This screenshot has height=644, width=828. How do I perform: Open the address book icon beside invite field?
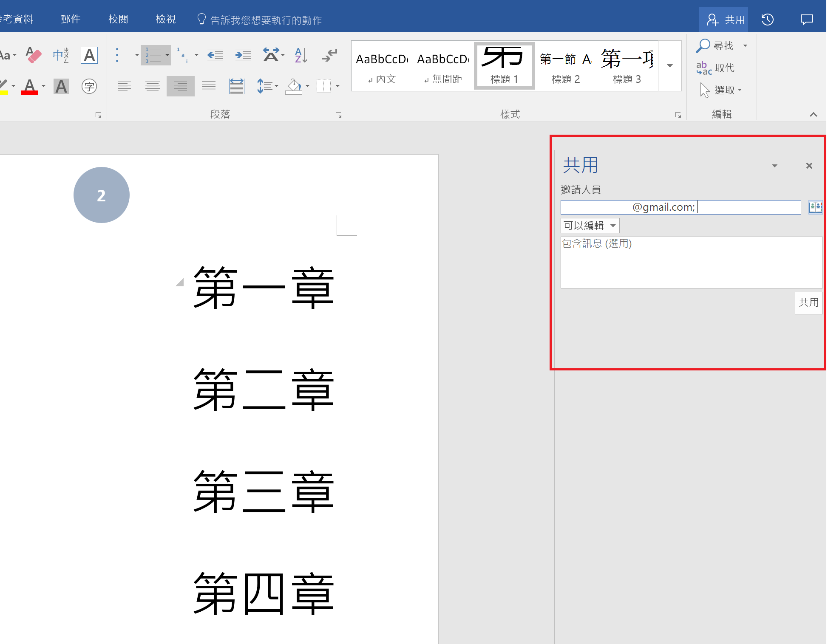[x=814, y=207]
